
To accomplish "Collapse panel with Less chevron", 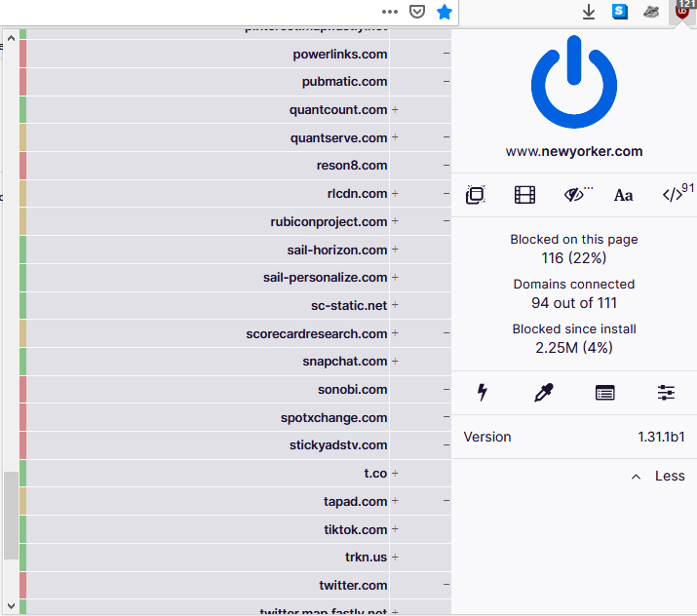I will (x=658, y=476).
